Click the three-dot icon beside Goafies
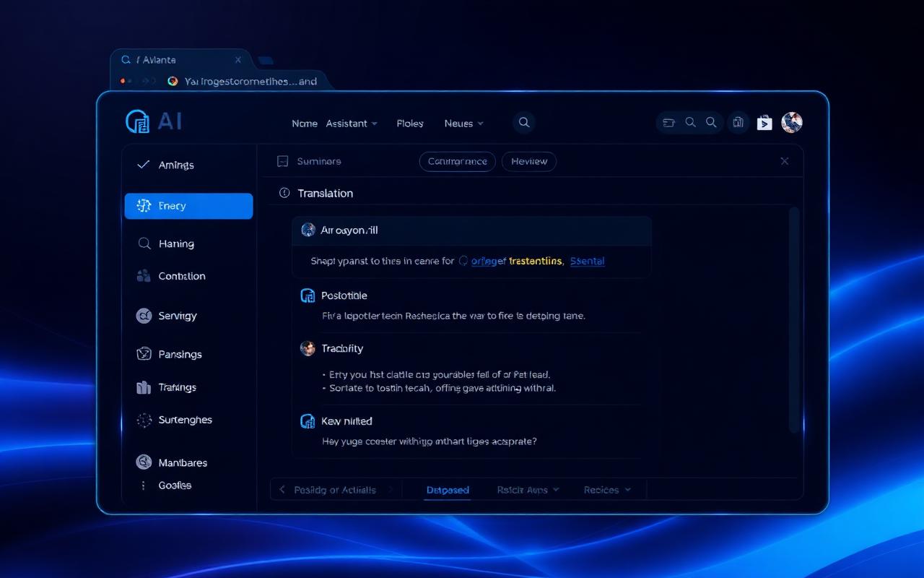The height and width of the screenshot is (578, 924). pos(143,486)
